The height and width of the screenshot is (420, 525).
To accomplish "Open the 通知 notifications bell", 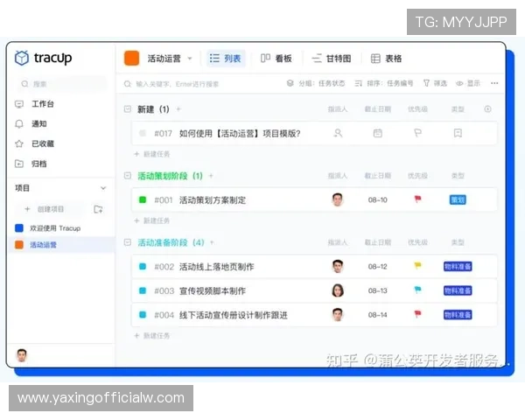I will [x=19, y=124].
